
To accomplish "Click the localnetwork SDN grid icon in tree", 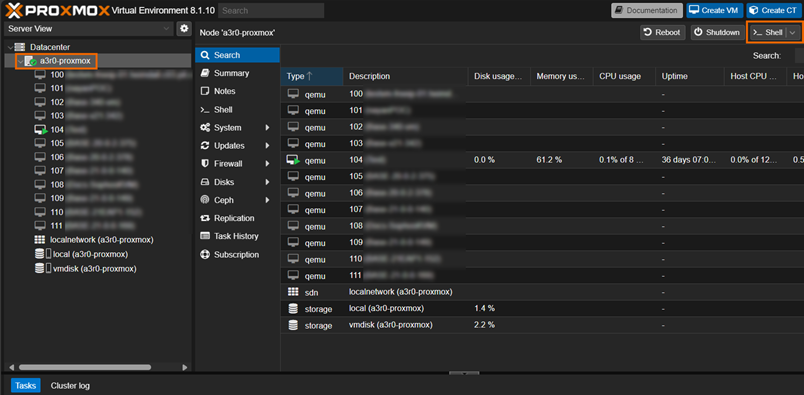I will (39, 240).
